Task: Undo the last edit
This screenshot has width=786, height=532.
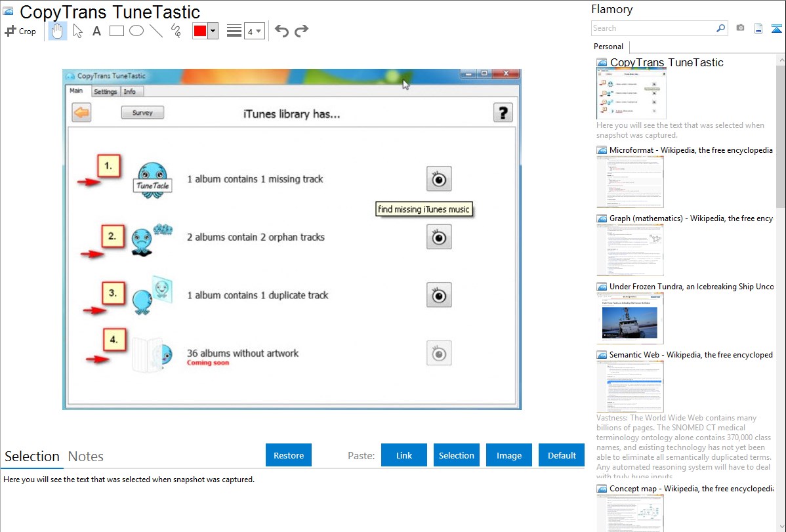Action: tap(281, 31)
